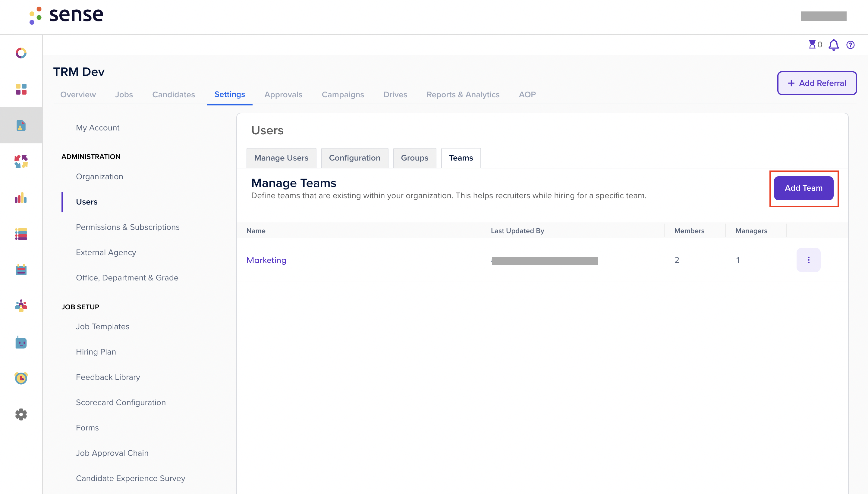Switch to the Drives tab
The width and height of the screenshot is (868, 494).
[395, 95]
